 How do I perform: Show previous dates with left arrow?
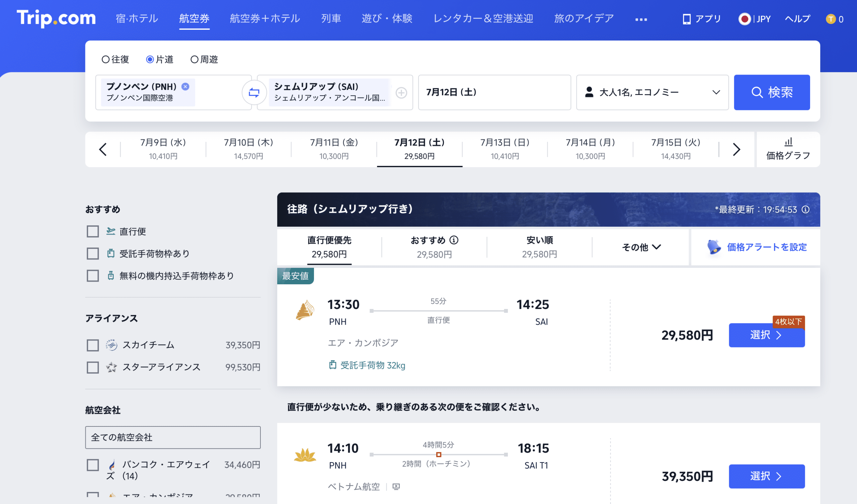[103, 149]
